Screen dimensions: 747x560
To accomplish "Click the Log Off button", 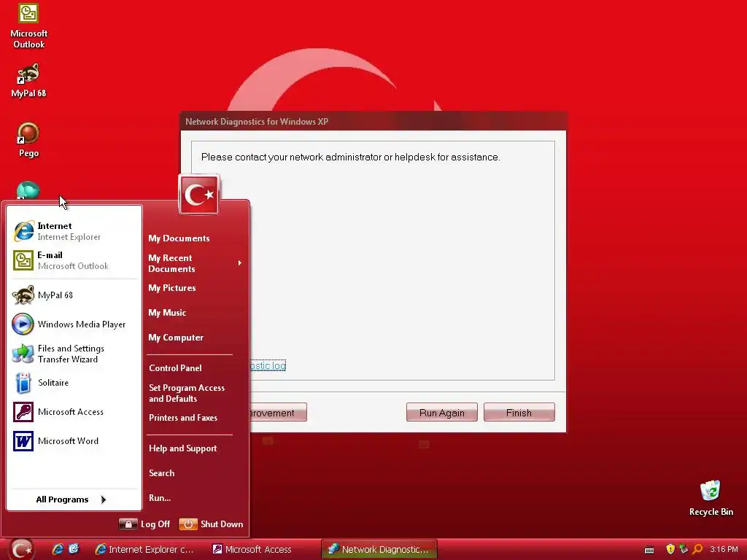I will point(144,524).
